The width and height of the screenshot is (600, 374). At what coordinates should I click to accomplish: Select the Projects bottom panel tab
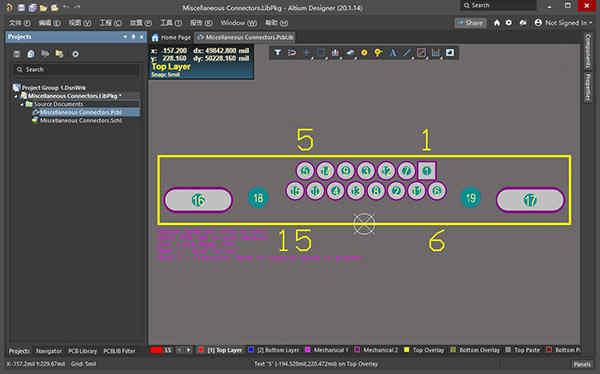point(19,351)
